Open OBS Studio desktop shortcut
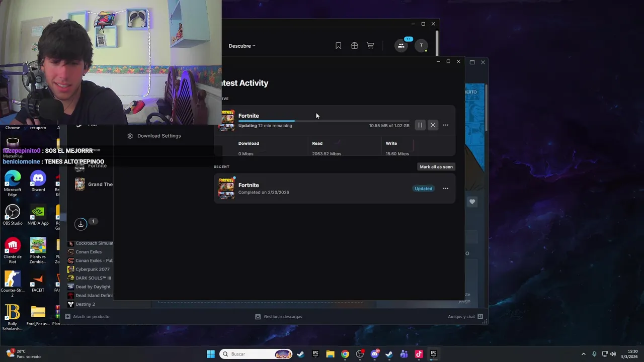This screenshot has height=362, width=644. 13,215
